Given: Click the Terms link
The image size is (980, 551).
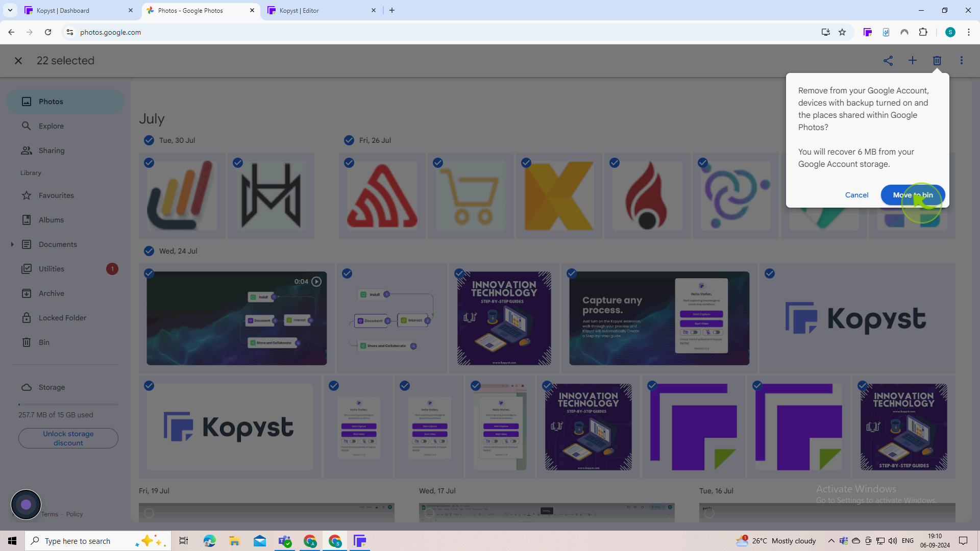Looking at the screenshot, I should (50, 514).
